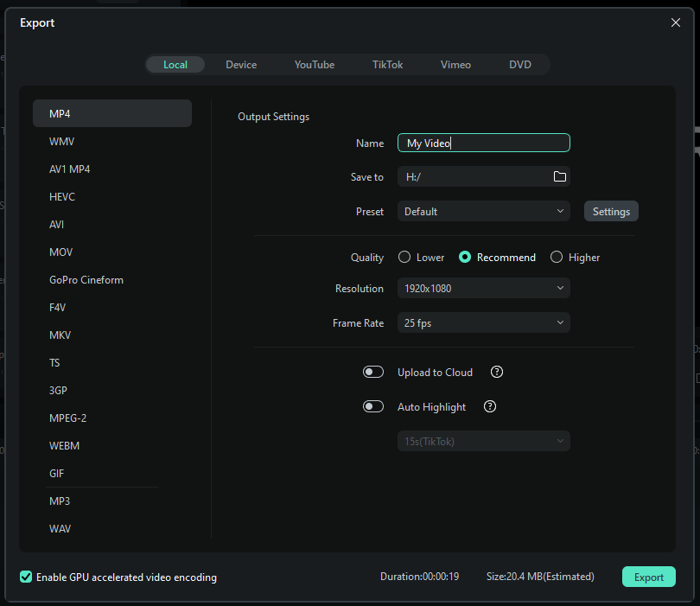
Task: Show help for Upload to Cloud
Action: (x=496, y=372)
